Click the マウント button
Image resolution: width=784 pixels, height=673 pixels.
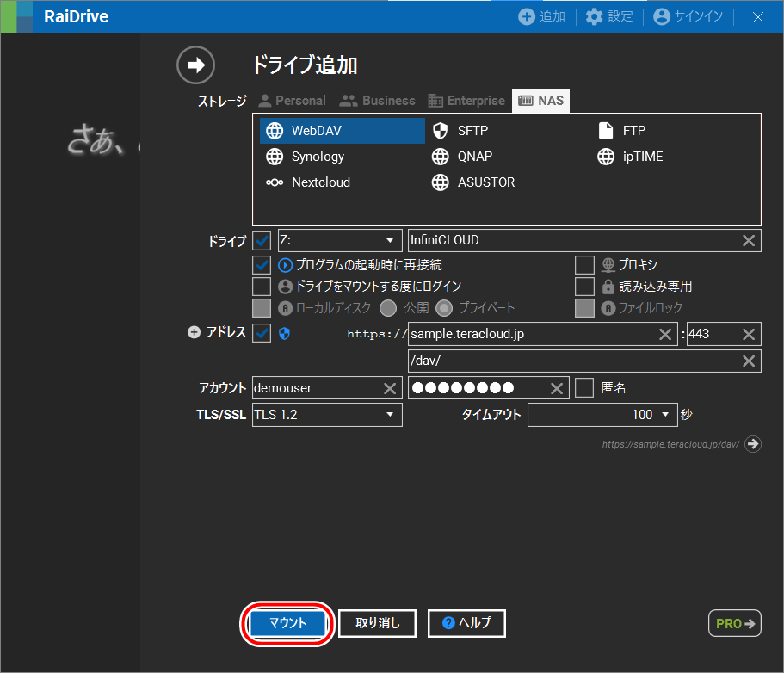[287, 623]
